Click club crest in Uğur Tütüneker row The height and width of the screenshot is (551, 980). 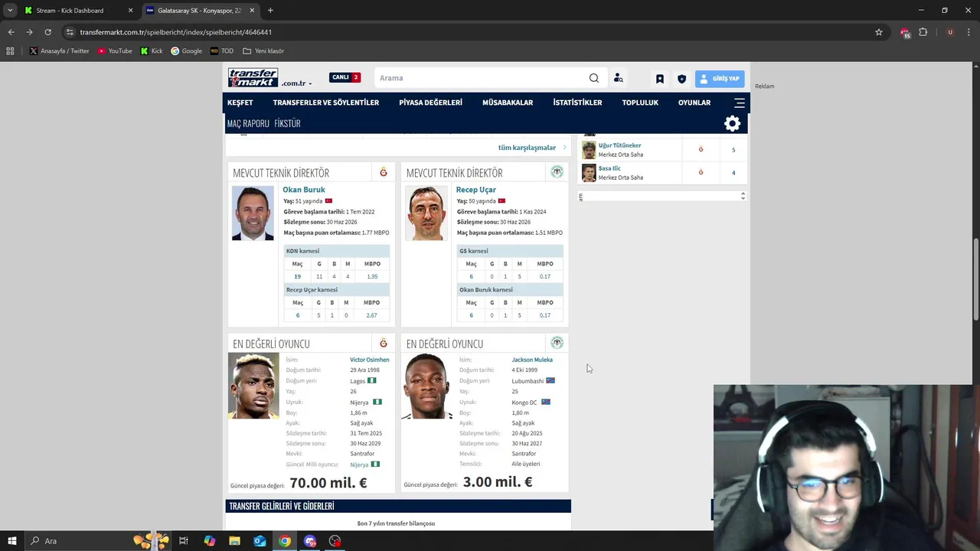coord(701,149)
